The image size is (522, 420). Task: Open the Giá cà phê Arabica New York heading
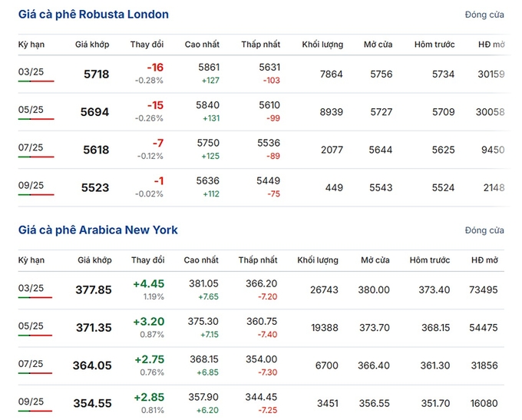pyautogui.click(x=97, y=230)
